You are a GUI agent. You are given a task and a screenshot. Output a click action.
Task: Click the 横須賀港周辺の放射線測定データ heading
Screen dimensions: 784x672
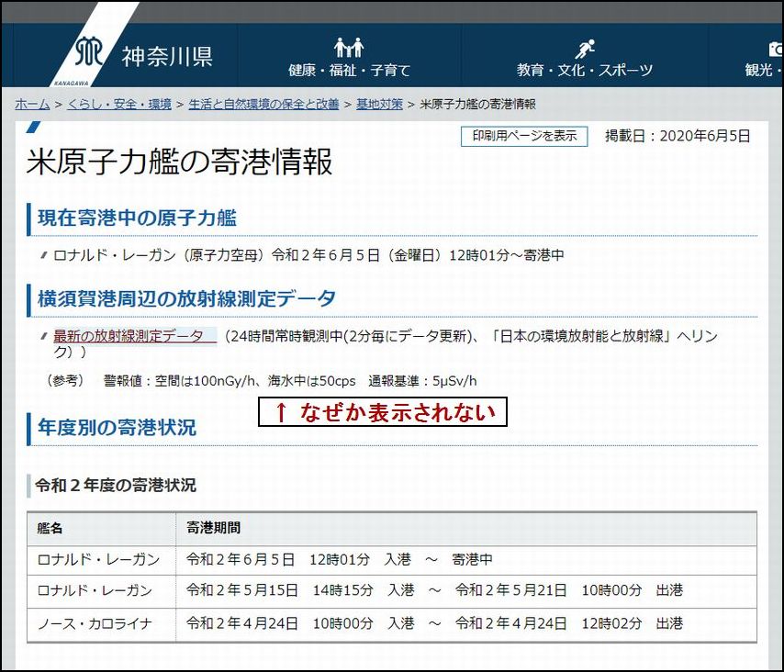click(186, 297)
